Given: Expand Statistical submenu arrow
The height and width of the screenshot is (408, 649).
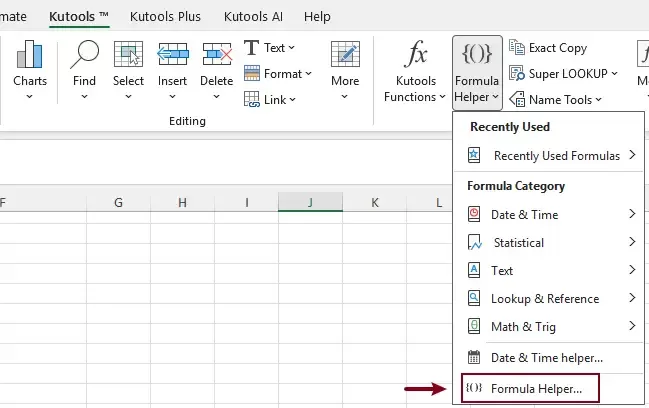Looking at the screenshot, I should coord(632,242).
